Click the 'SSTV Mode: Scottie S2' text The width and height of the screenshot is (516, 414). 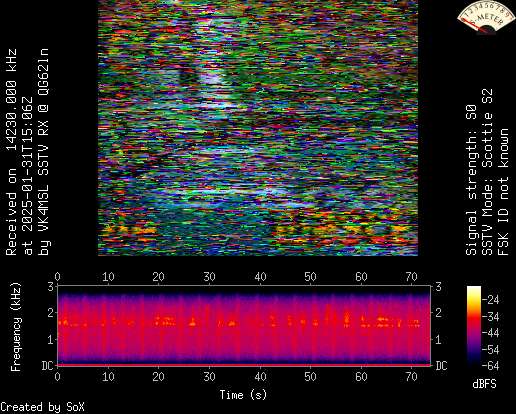coord(488,172)
